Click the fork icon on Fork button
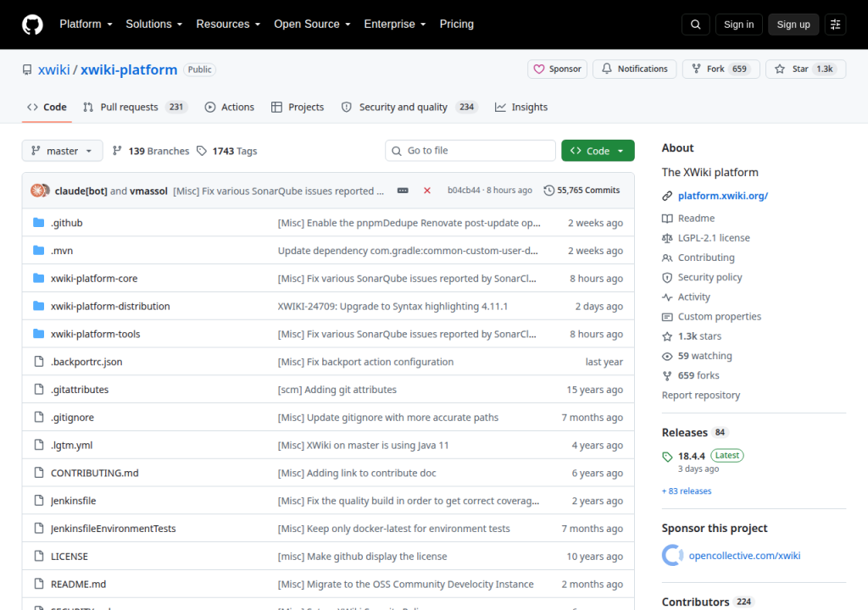868x610 pixels. (697, 69)
